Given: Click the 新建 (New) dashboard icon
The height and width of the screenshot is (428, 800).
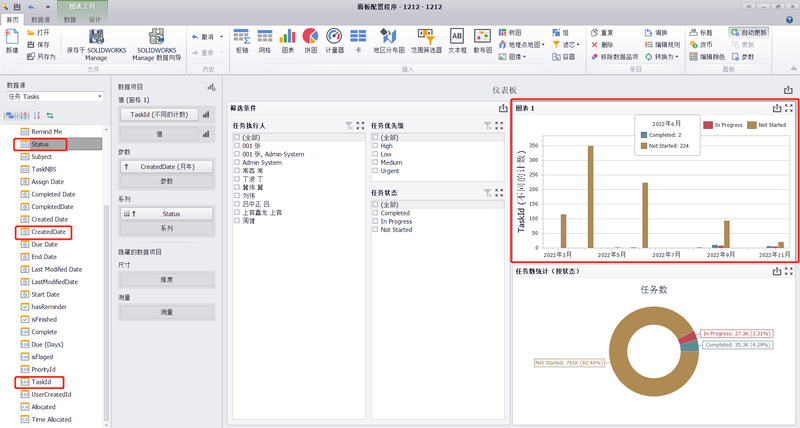Looking at the screenshot, I should [12, 41].
